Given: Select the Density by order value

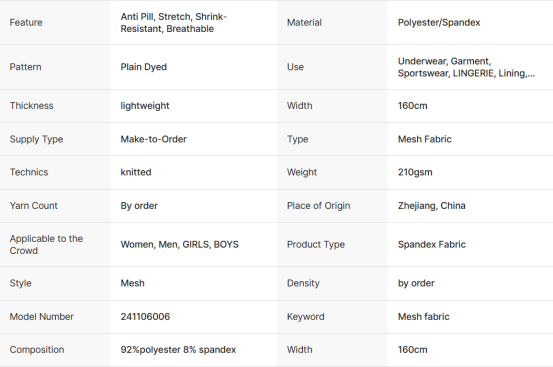Looking at the screenshot, I should (x=416, y=283).
